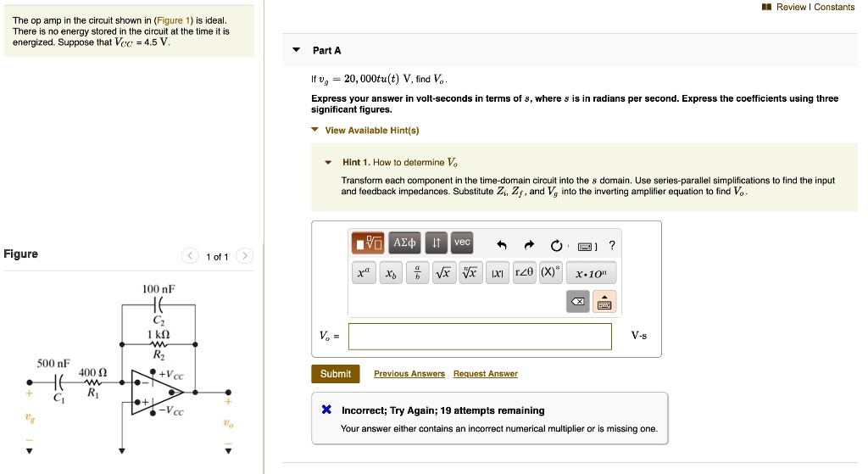Focus the Vo answer input field

click(x=480, y=336)
